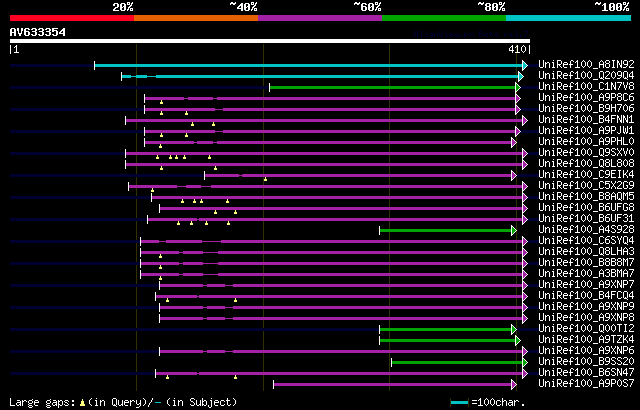Click the cyan alignment bar for Q209Q4
Viewport: 640px width, 410px height.
pyautogui.click(x=320, y=76)
